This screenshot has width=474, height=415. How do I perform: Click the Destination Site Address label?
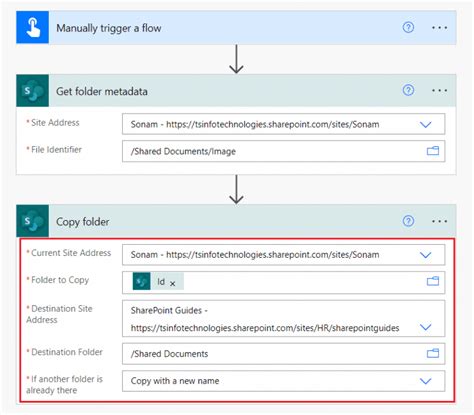coord(59,314)
